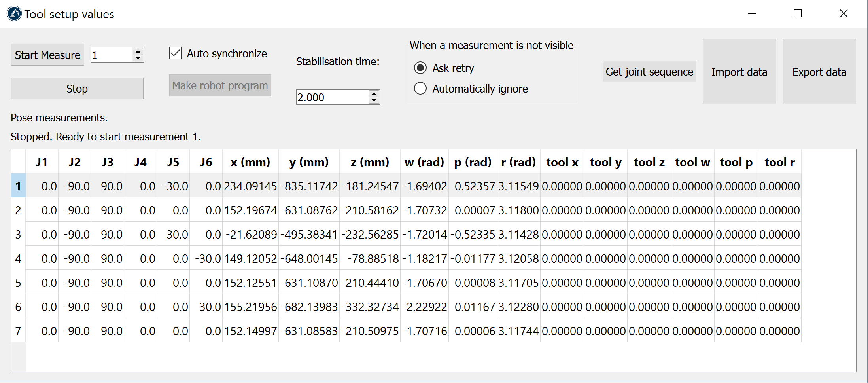The image size is (868, 383).
Task: Open Import data
Action: 739,72
